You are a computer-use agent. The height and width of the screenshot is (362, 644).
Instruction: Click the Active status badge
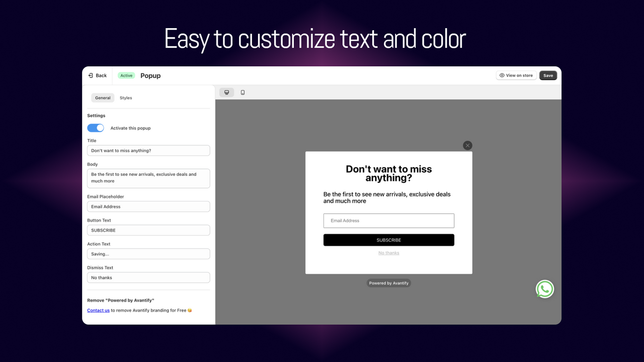coord(126,75)
